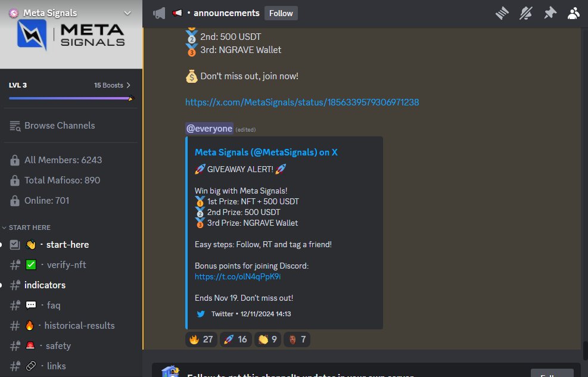Click hash icon of indicators channel
This screenshot has width=588, height=377.
[15, 285]
